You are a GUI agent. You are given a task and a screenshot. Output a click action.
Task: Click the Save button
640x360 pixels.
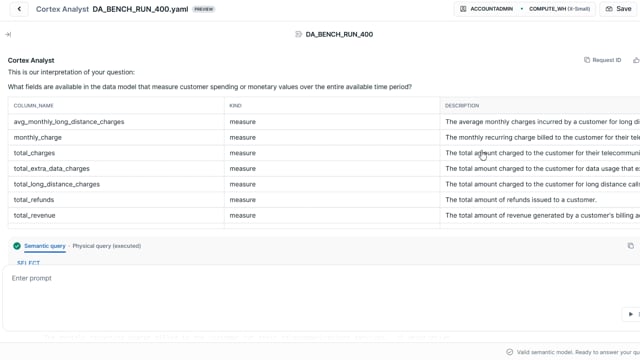click(x=619, y=9)
